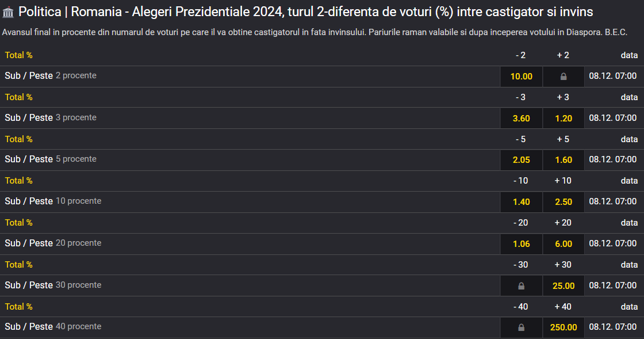
Task: Select odds 1.20 for over 3 procente
Action: click(563, 119)
